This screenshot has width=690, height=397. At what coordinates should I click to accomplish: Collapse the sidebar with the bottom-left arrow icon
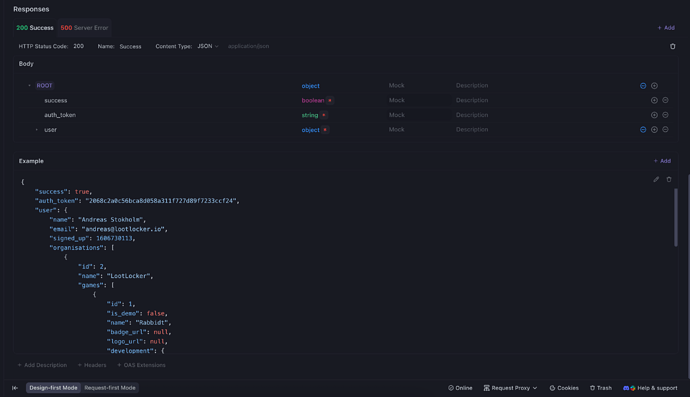click(x=15, y=388)
